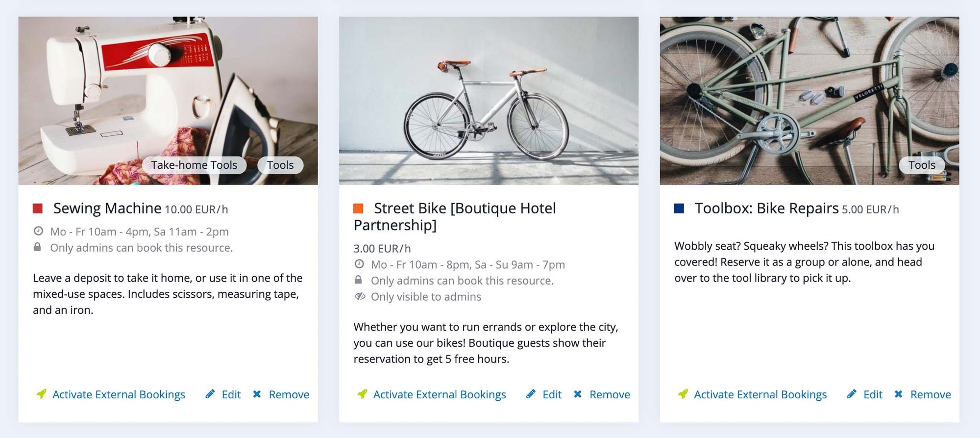Click the X Remove icon on Street Bike card
This screenshot has width=980, height=438.
tap(578, 394)
